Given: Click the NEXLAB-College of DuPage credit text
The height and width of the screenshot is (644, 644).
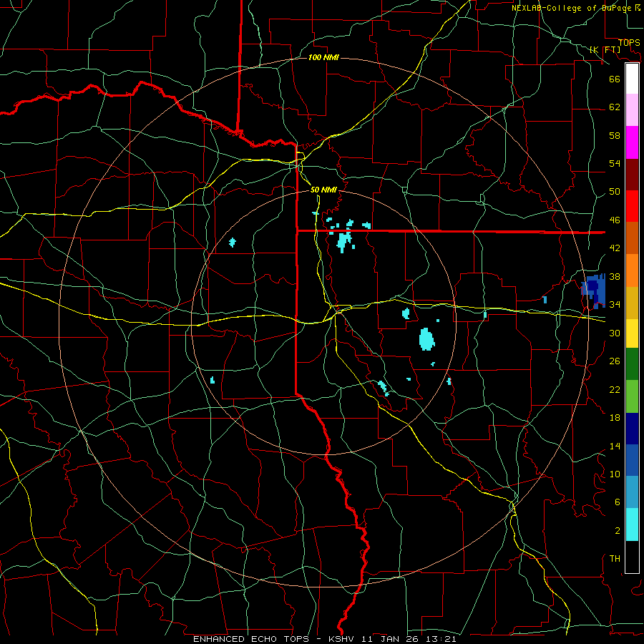Looking at the screenshot, I should pyautogui.click(x=576, y=8).
